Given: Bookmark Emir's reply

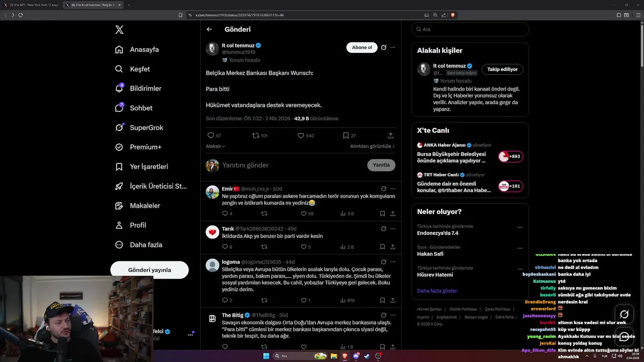Looking at the screenshot, I should coord(382,214).
